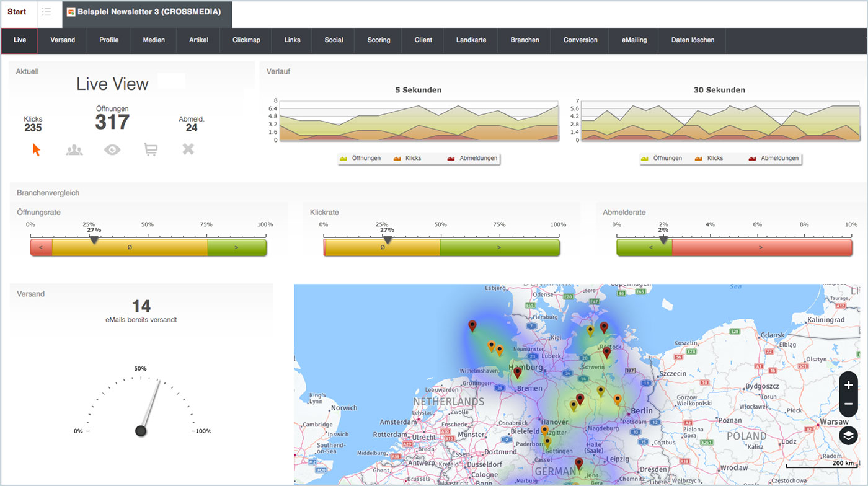Show the Social statistics
The height and width of the screenshot is (486, 868).
click(334, 40)
